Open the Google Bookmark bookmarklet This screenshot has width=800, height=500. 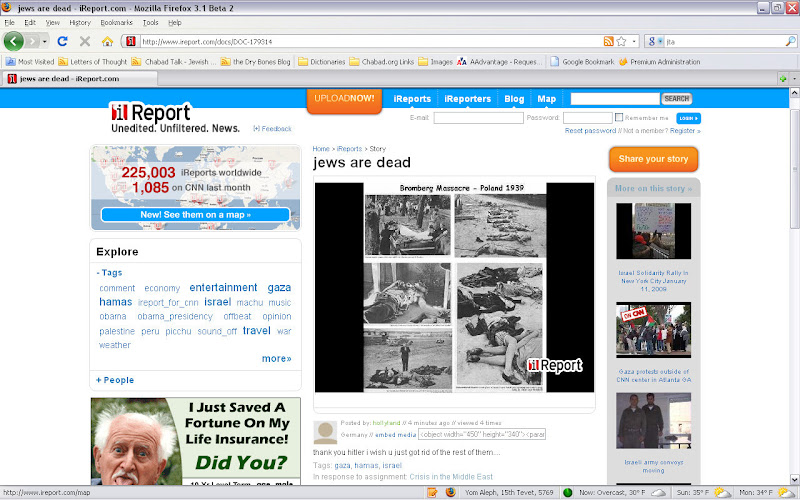pos(582,62)
